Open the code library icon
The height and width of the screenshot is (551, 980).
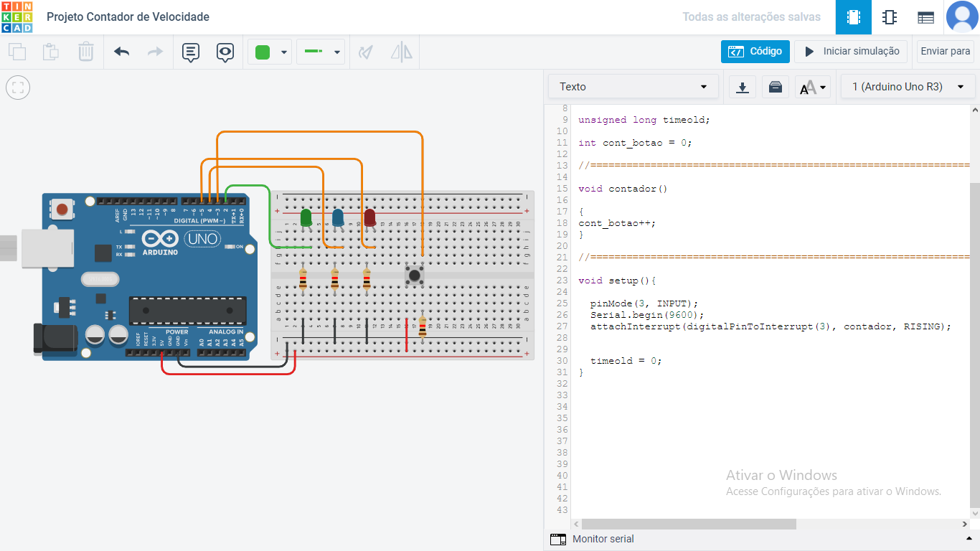776,86
